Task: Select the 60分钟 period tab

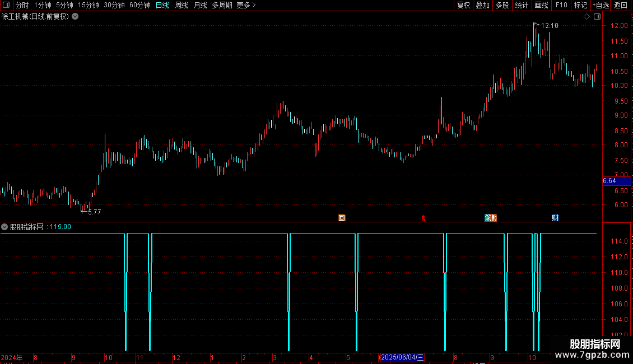Action: (x=139, y=5)
